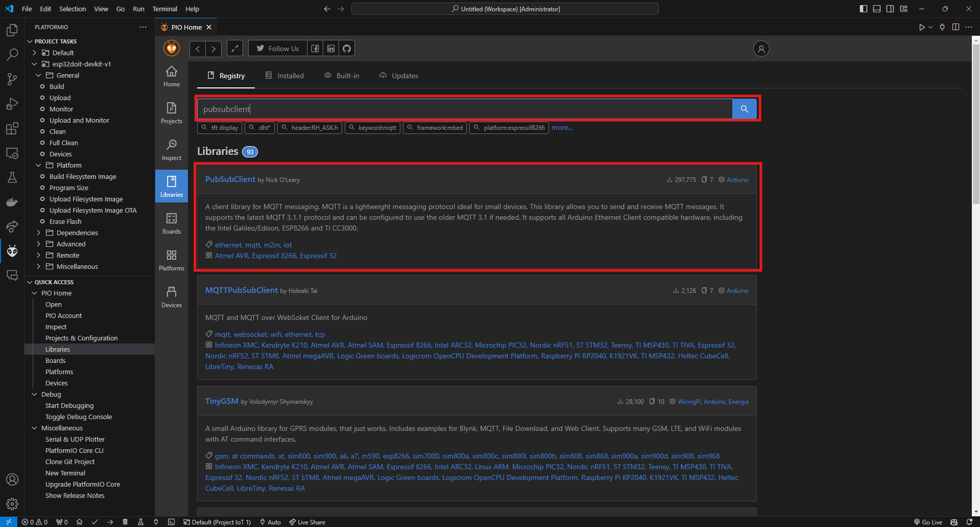Click Follow Us Twitter button

pos(278,49)
